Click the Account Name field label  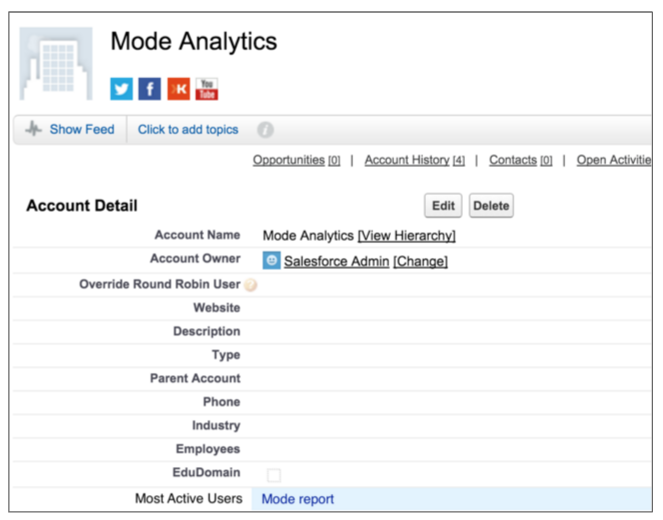197,235
